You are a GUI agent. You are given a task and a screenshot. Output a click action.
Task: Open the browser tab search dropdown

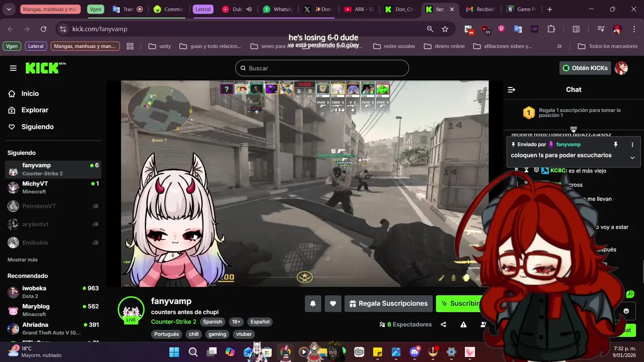pos(9,9)
